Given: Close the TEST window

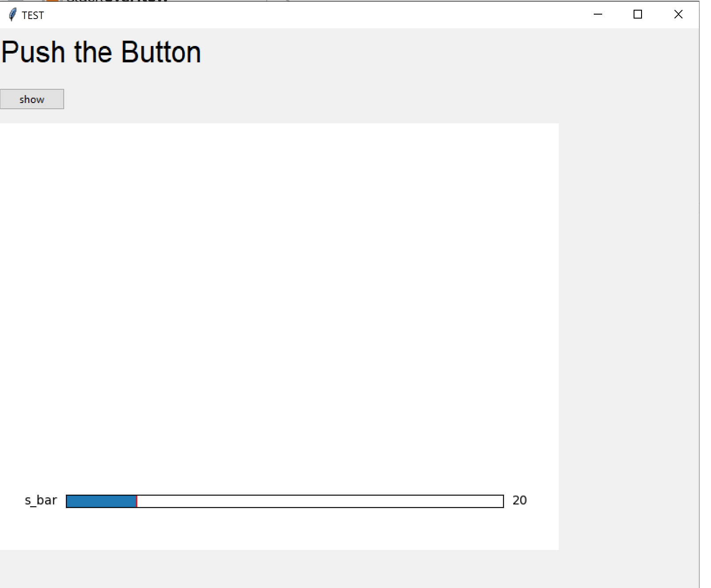Looking at the screenshot, I should [678, 15].
